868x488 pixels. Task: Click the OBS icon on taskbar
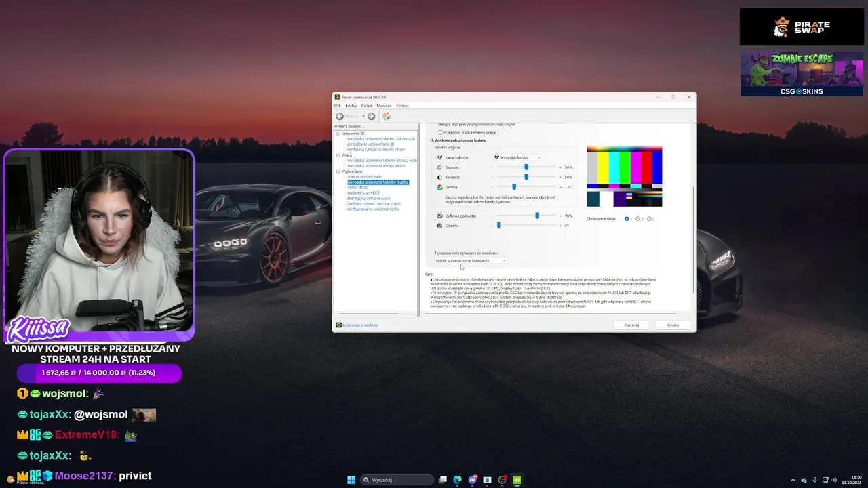click(502, 480)
